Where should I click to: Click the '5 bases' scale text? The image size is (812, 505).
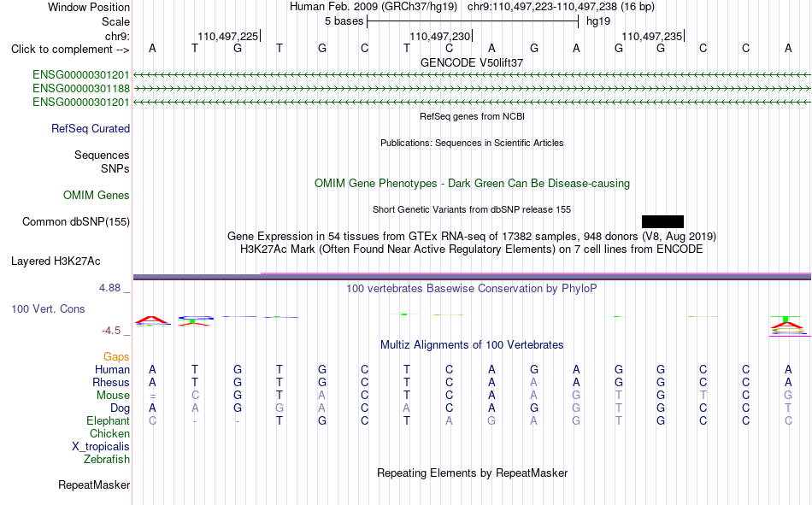click(344, 21)
